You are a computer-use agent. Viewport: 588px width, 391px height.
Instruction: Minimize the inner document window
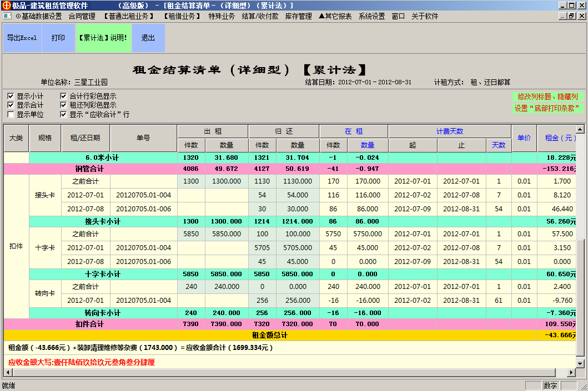pyautogui.click(x=563, y=16)
